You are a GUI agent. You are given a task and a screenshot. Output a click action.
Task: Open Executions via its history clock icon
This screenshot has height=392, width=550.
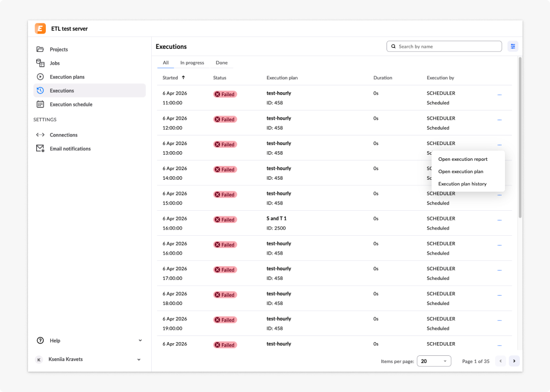pyautogui.click(x=40, y=91)
